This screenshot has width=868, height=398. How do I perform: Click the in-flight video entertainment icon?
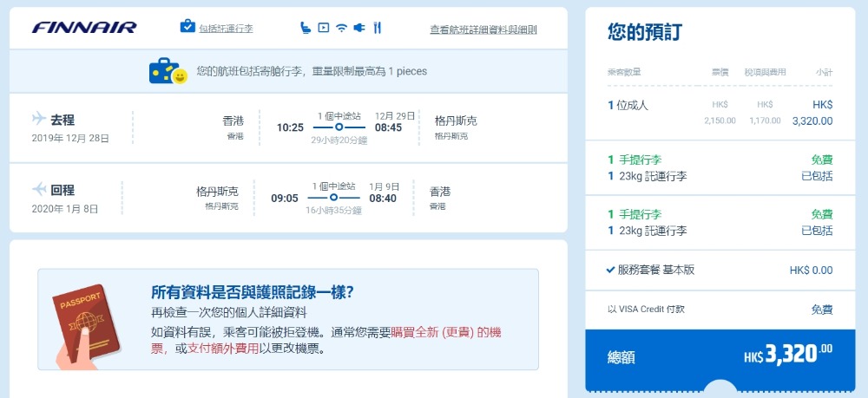tap(324, 27)
